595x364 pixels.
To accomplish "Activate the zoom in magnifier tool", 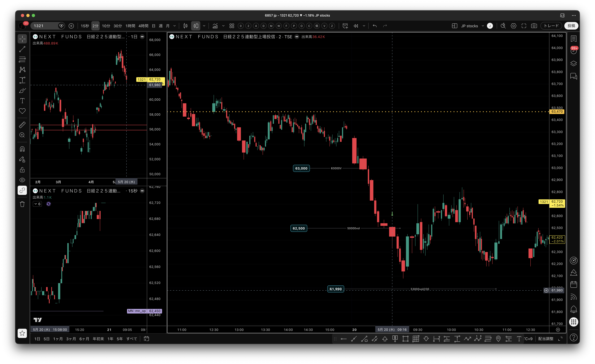I will [22, 135].
